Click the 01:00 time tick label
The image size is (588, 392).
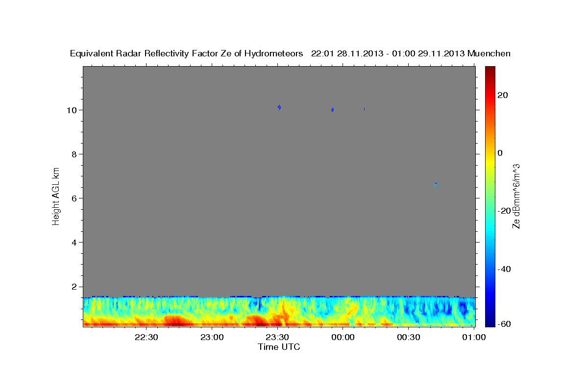click(473, 338)
